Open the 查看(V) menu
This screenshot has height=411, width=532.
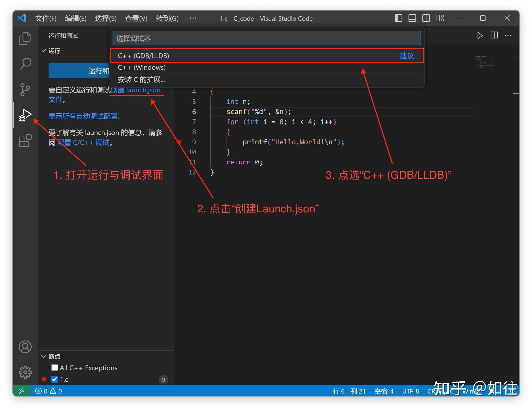coord(136,18)
